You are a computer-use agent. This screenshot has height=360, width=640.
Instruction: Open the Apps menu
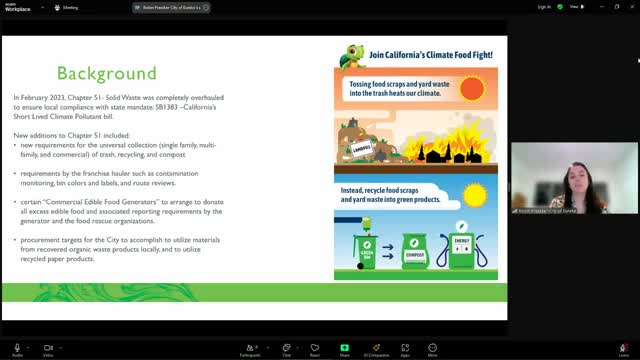(405, 350)
